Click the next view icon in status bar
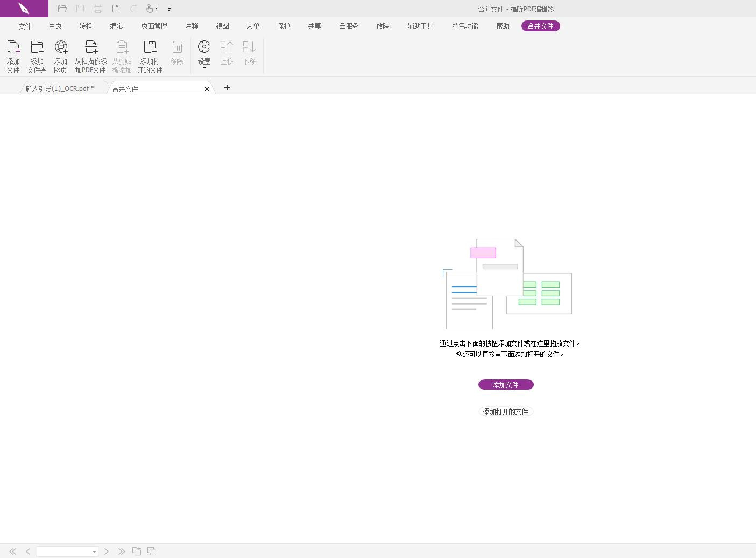This screenshot has width=756, height=558. tap(152, 552)
